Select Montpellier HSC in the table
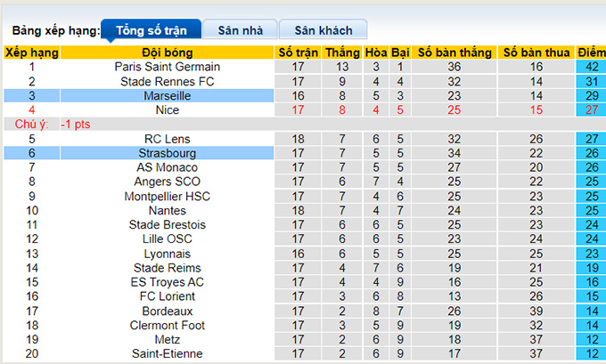This screenshot has width=606, height=364. click(x=168, y=196)
